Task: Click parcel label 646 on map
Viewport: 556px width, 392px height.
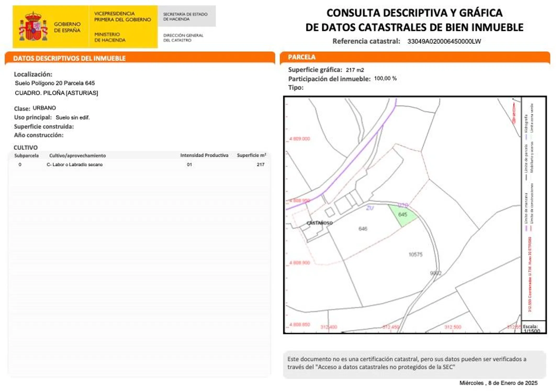Action: (x=363, y=229)
